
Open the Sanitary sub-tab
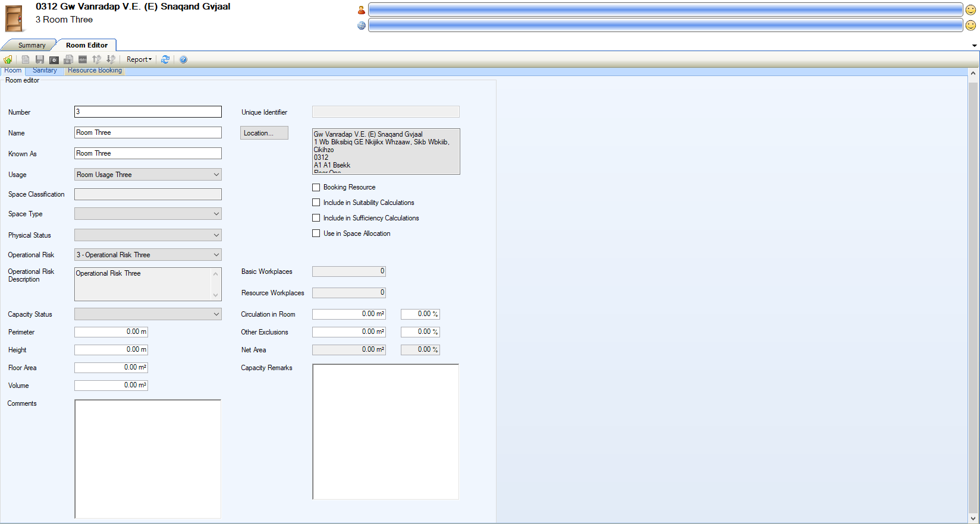pos(45,71)
